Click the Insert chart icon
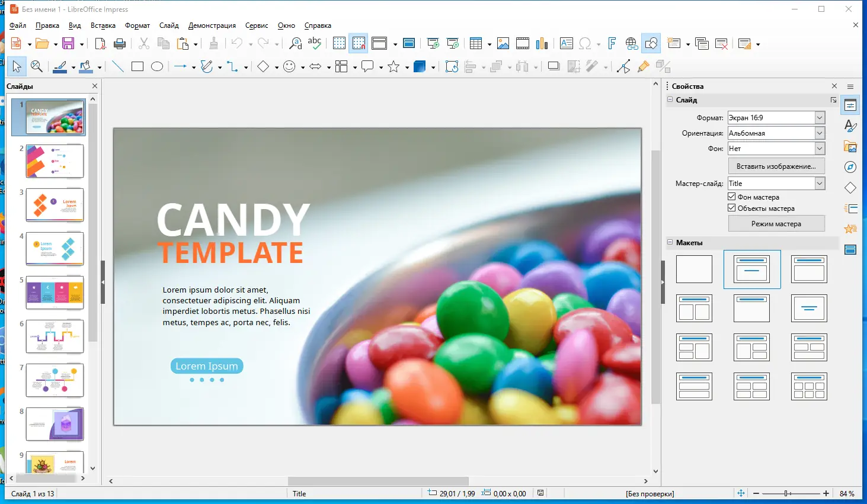This screenshot has width=867, height=504. (542, 43)
